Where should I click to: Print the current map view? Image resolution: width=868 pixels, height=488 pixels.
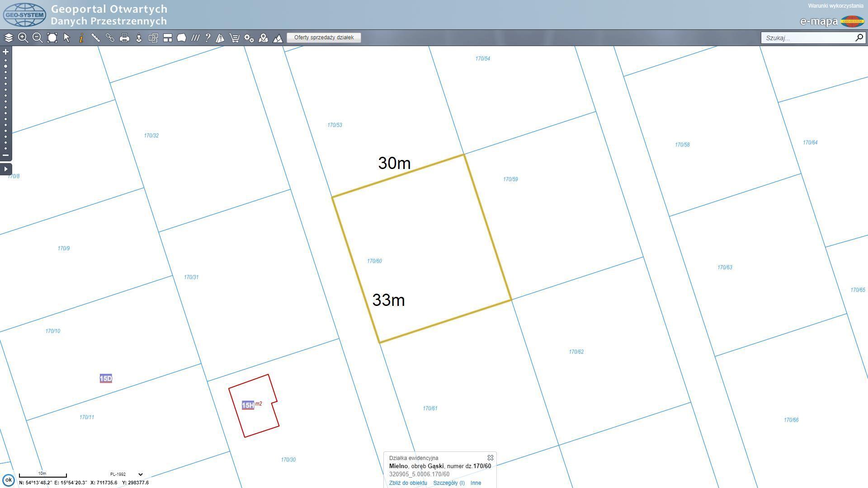coord(124,38)
